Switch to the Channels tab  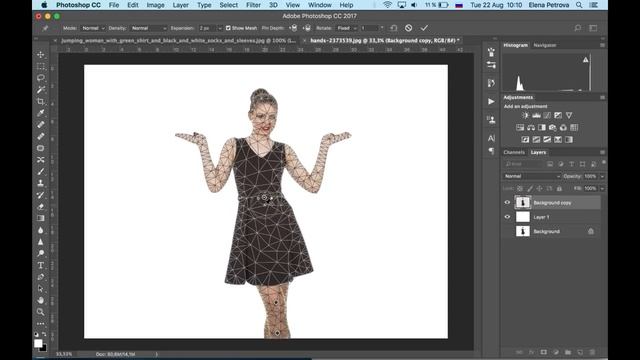tap(514, 152)
